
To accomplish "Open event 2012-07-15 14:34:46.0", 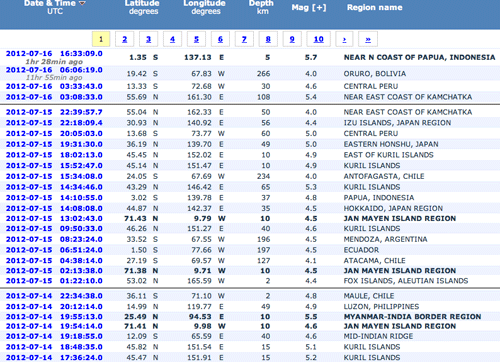I will [x=54, y=187].
